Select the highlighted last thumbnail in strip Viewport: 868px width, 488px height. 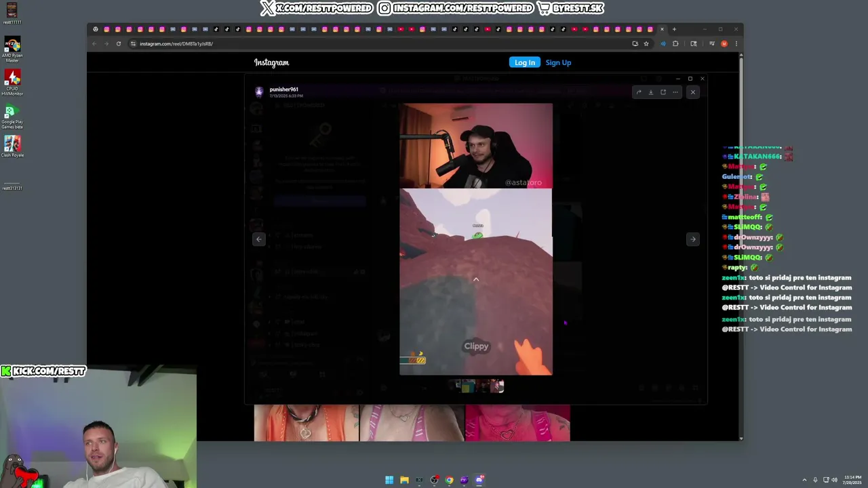497,386
